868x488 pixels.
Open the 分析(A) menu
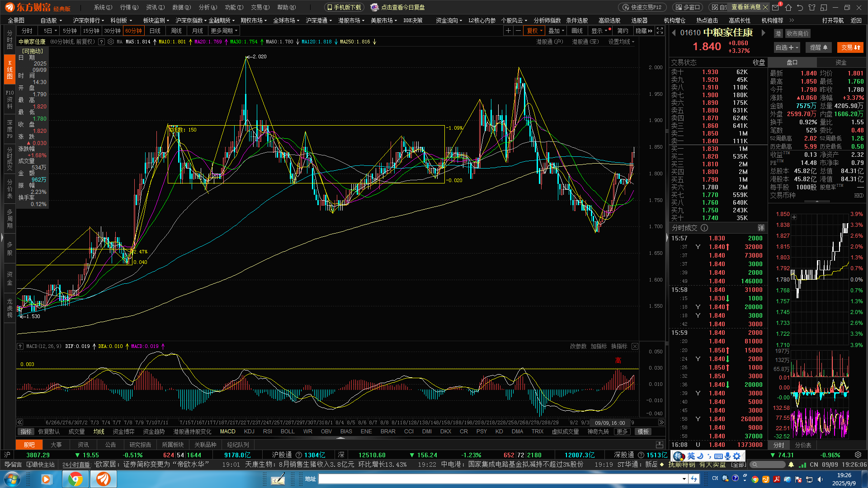point(208,7)
